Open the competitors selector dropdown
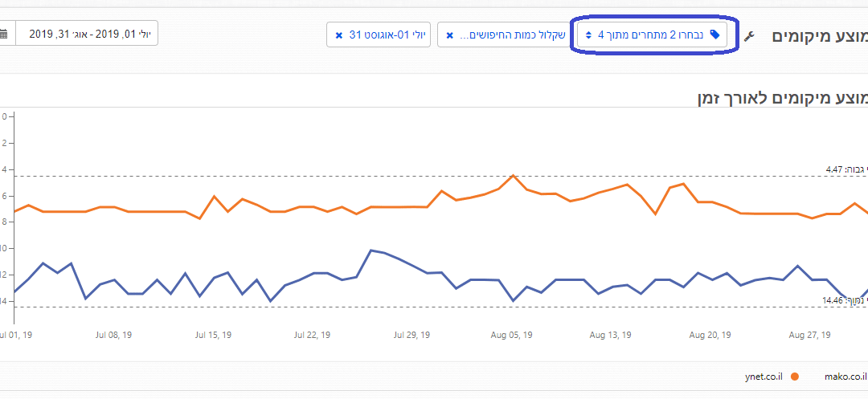 [x=651, y=35]
